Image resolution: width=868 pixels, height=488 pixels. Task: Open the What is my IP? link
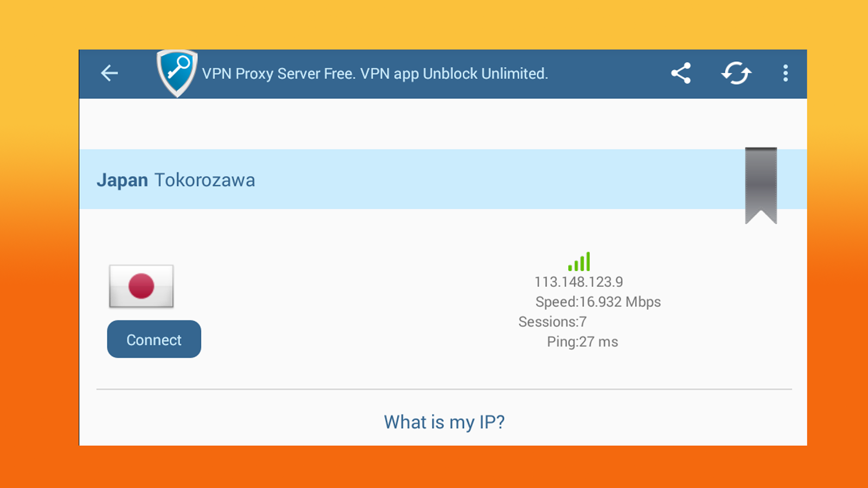coord(444,422)
